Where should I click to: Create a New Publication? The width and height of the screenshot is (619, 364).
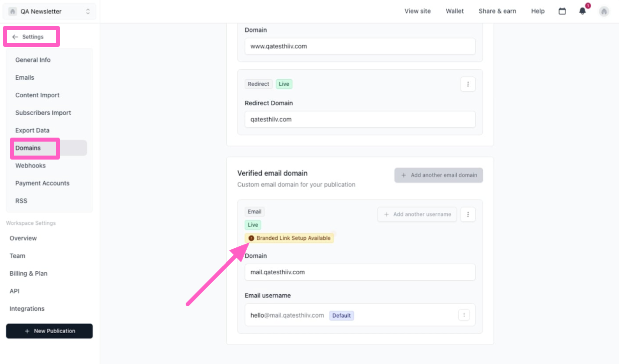coord(49,331)
